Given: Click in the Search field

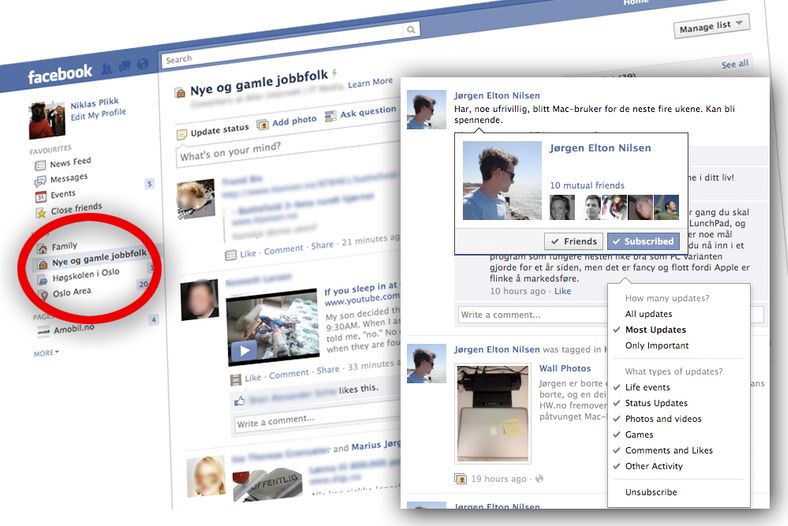Looking at the screenshot, I should pyautogui.click(x=283, y=45).
